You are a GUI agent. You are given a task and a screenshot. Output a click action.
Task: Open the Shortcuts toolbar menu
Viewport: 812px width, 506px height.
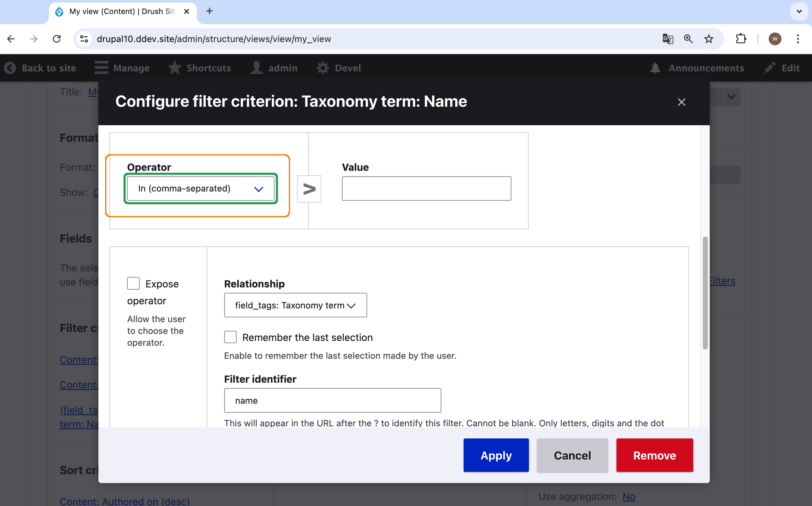[x=200, y=68]
